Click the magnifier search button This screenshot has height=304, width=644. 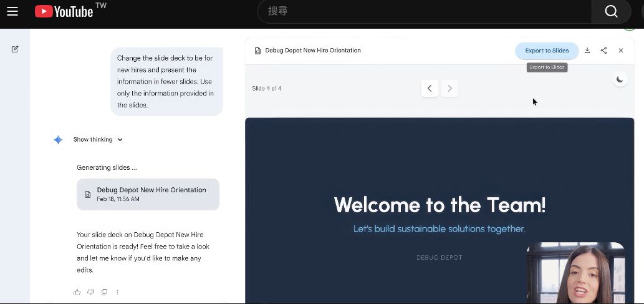pyautogui.click(x=611, y=11)
